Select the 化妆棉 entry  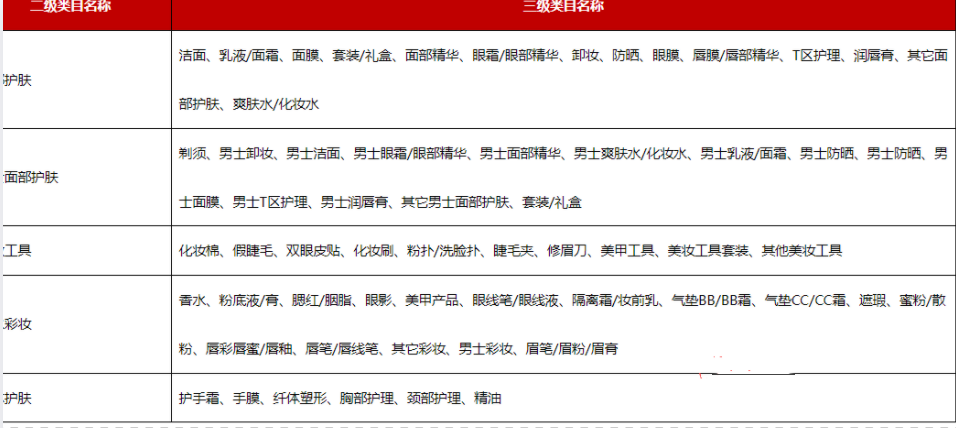click(199, 251)
